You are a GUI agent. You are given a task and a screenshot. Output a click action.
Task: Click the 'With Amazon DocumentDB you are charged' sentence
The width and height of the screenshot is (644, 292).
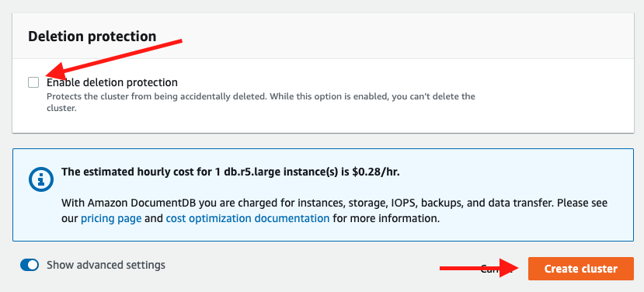coord(334,210)
